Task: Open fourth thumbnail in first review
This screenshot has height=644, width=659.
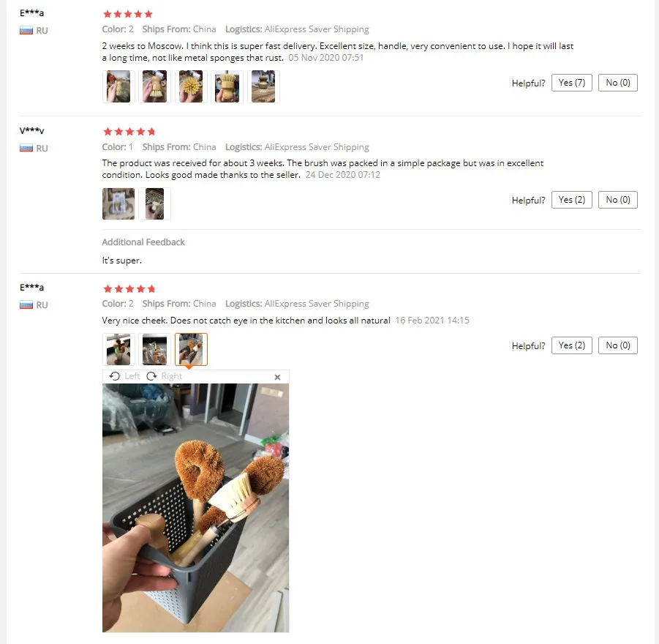Action: [x=227, y=86]
